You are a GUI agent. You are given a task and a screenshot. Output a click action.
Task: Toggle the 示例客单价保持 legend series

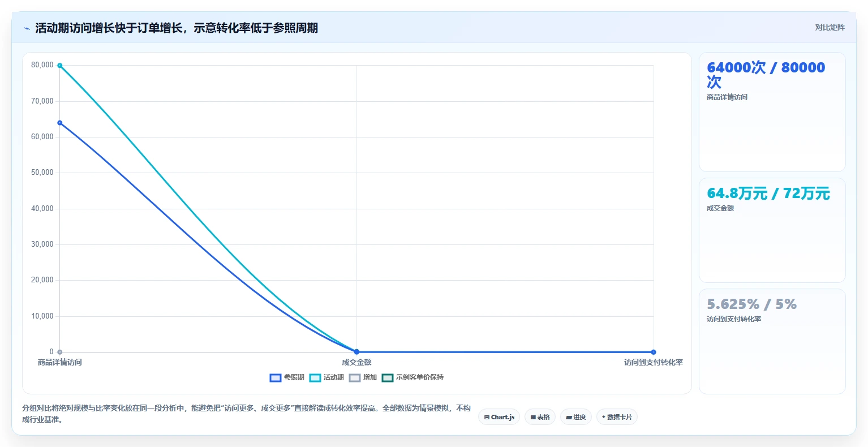coord(412,377)
